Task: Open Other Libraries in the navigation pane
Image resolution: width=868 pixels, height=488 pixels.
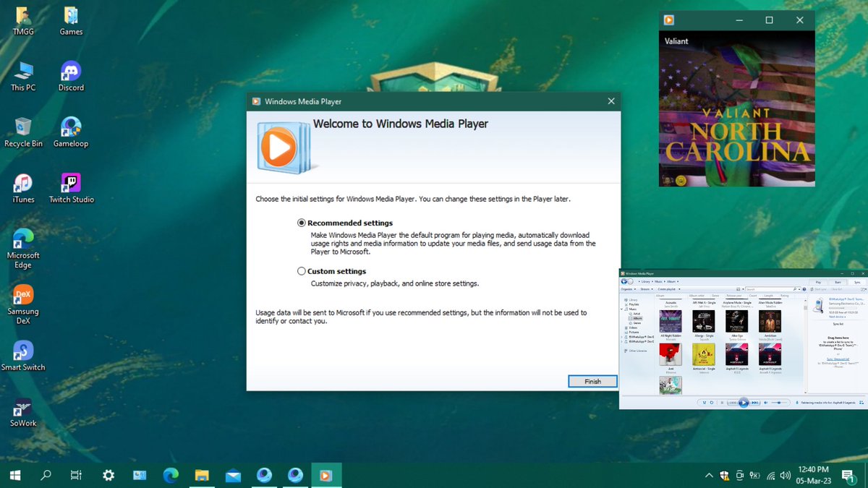Action: (637, 351)
